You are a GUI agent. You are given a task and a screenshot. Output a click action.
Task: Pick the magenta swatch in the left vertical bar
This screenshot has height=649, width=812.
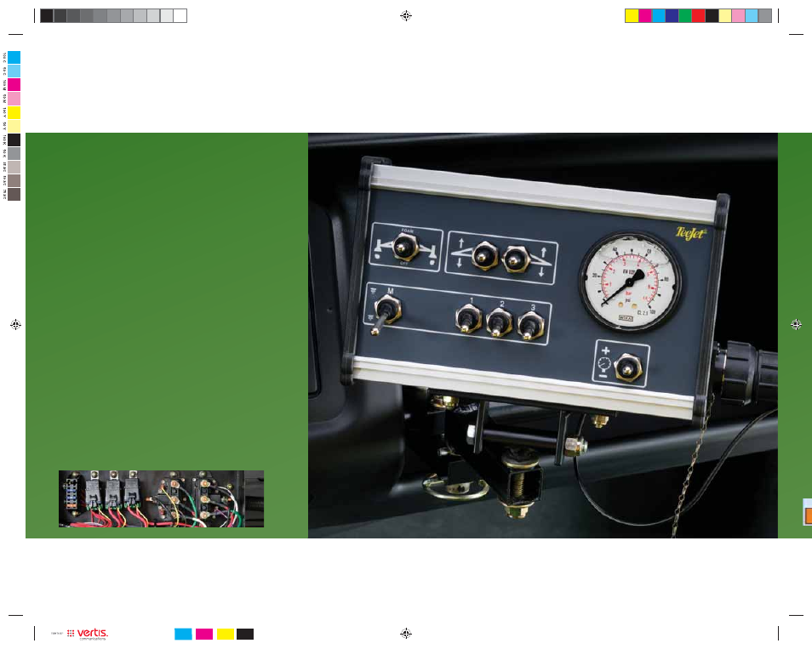tap(14, 84)
